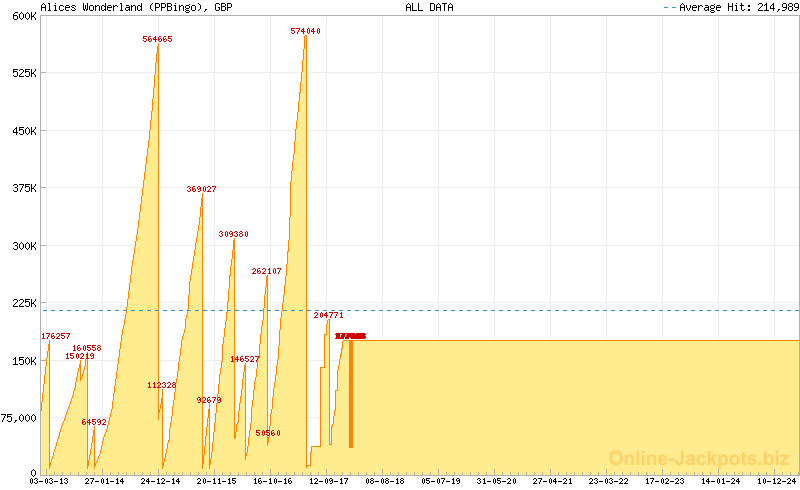The width and height of the screenshot is (800, 490).
Task: Click the 564665 peak value label
Action: click(x=157, y=39)
